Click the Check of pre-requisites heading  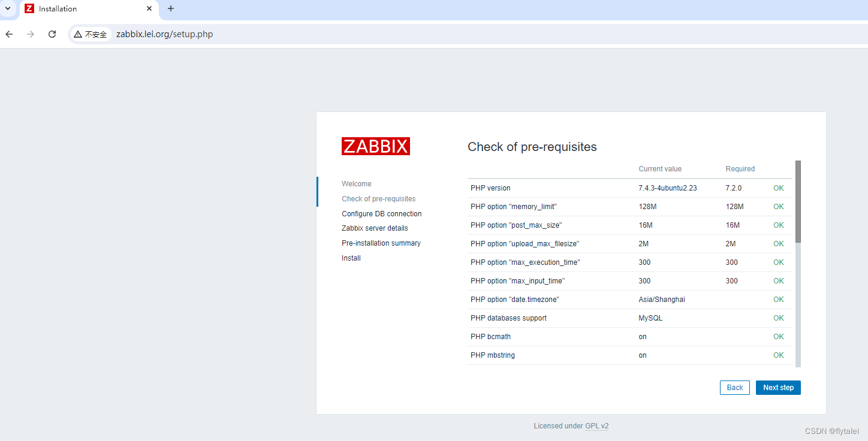pos(532,147)
